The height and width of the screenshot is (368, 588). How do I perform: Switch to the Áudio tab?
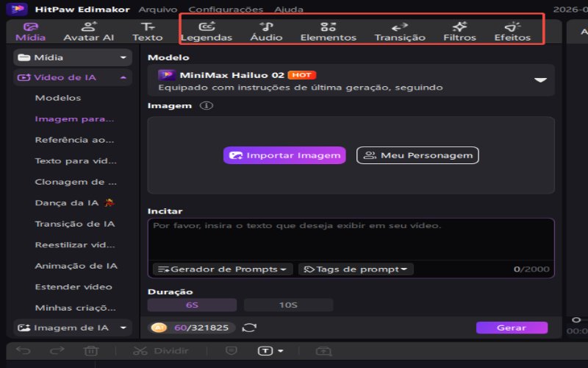(x=266, y=32)
